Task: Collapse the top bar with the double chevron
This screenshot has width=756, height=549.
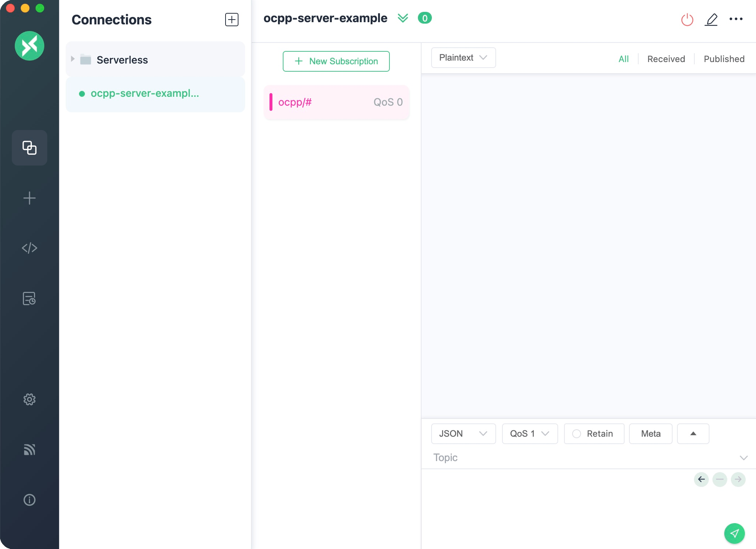Action: pyautogui.click(x=403, y=18)
